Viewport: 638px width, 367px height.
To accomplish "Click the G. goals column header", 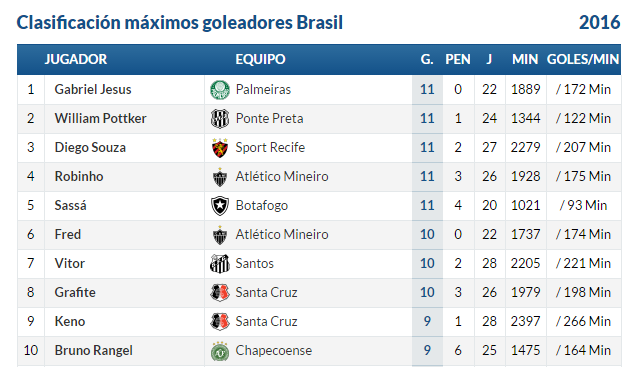I will [x=427, y=59].
